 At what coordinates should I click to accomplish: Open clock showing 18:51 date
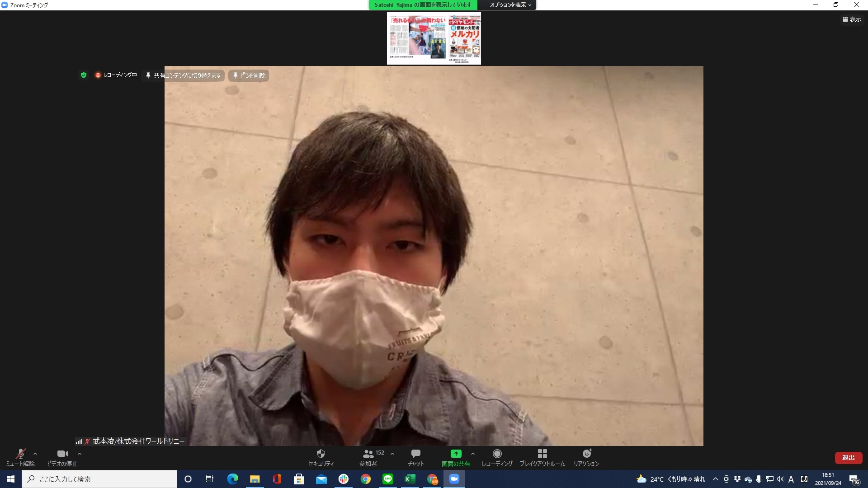point(828,479)
